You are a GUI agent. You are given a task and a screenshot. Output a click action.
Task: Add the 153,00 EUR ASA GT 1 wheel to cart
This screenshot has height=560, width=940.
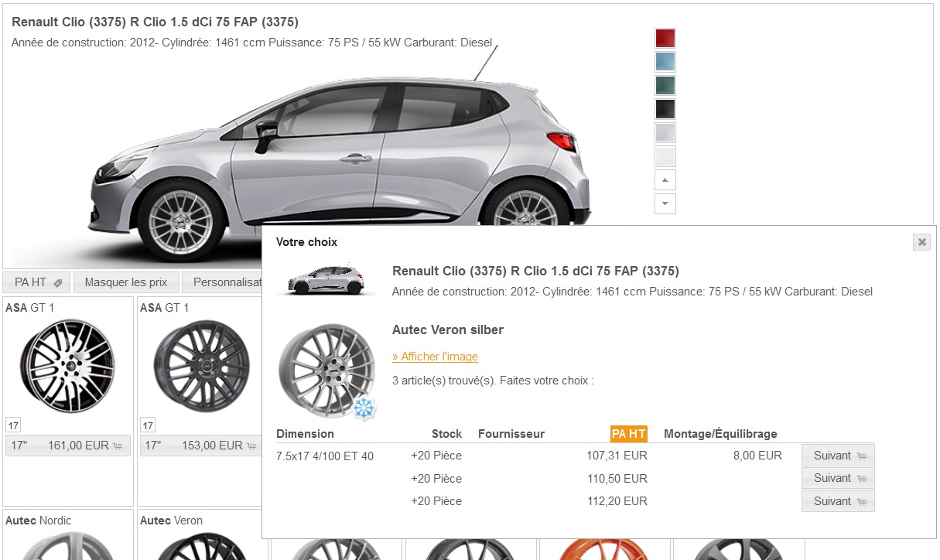201,446
